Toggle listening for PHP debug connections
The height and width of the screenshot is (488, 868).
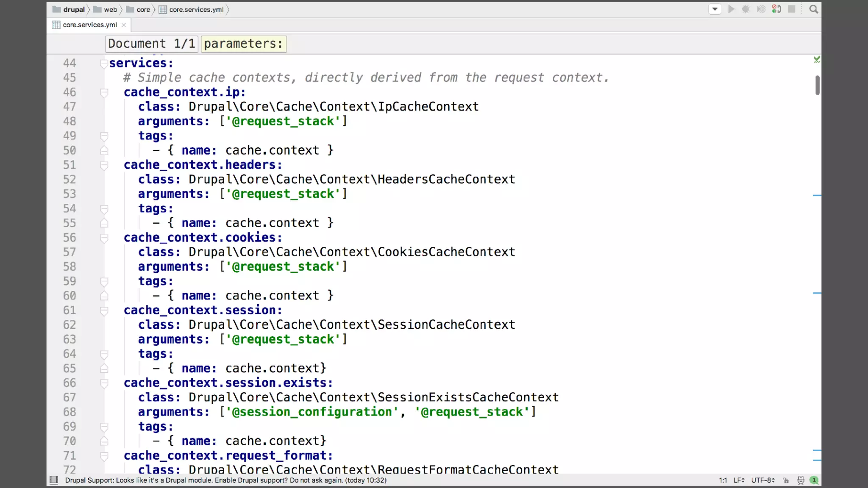click(776, 9)
